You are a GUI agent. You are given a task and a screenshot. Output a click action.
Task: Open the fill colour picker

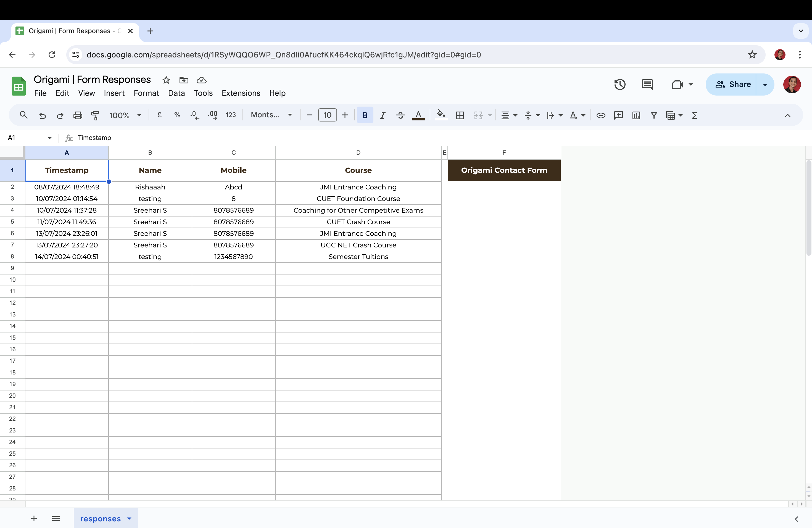[441, 115]
